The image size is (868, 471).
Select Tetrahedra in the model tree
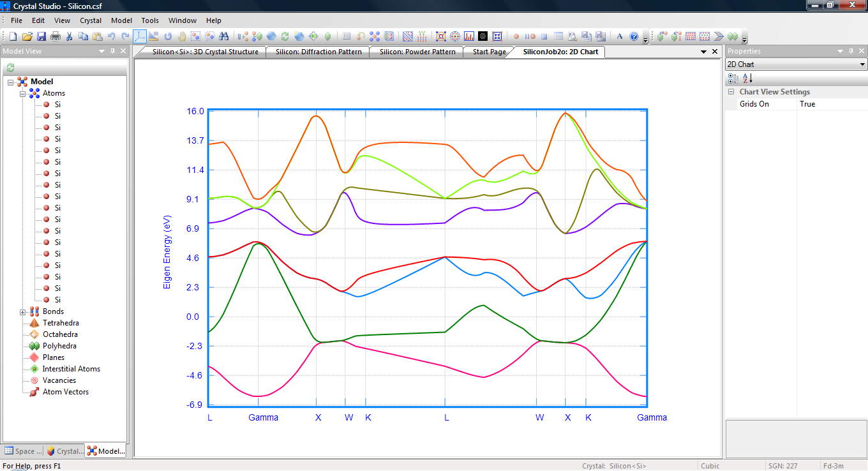point(60,323)
